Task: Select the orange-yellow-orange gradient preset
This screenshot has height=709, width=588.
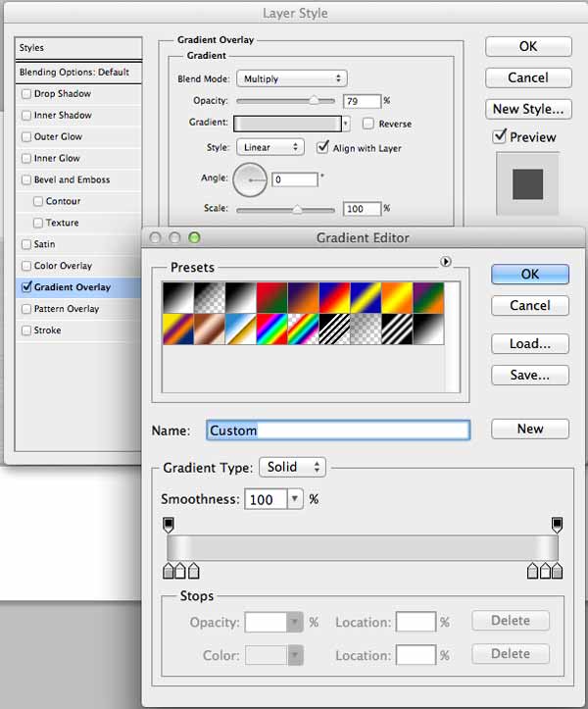Action: coord(397,297)
